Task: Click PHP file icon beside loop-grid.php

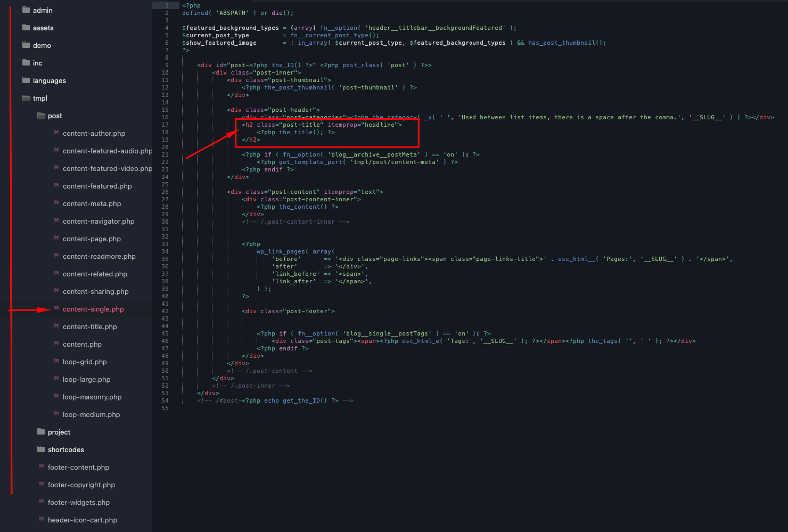Action: (56, 362)
